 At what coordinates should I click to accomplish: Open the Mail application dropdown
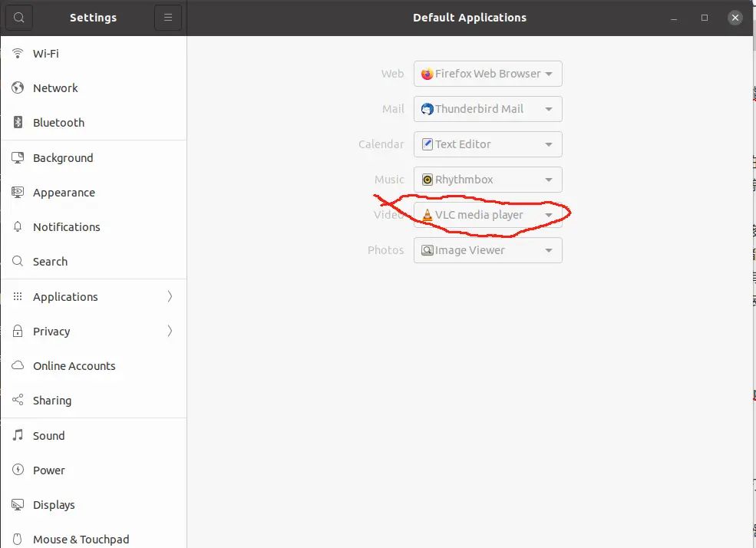[x=487, y=109]
